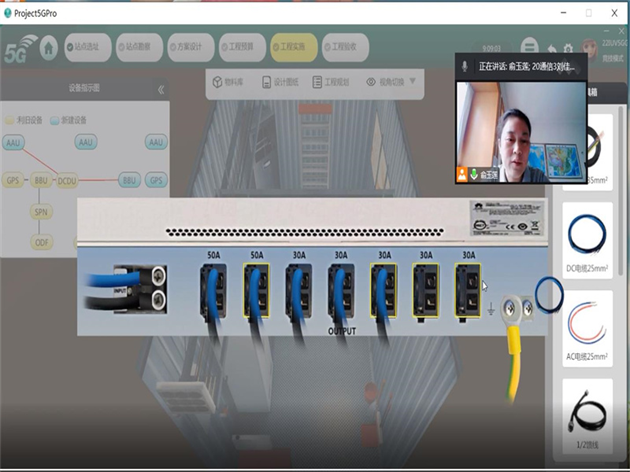Open the 站点选址 step

pyautogui.click(x=87, y=47)
